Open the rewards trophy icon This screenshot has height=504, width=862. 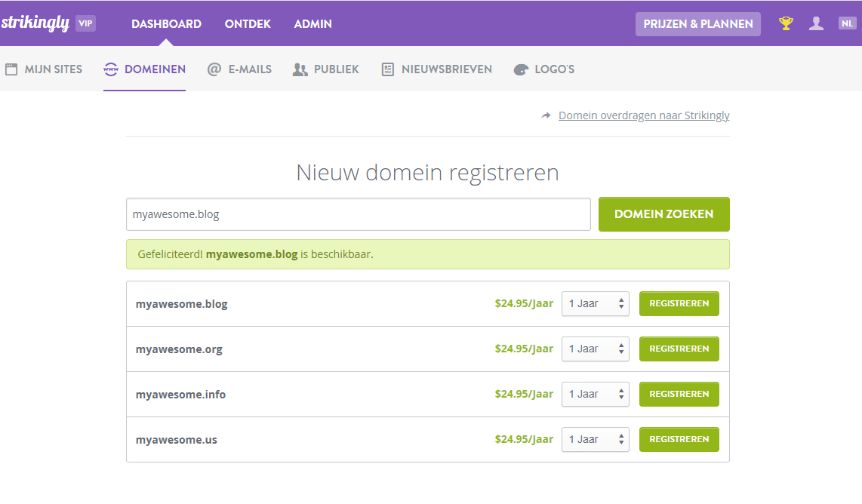click(x=785, y=23)
